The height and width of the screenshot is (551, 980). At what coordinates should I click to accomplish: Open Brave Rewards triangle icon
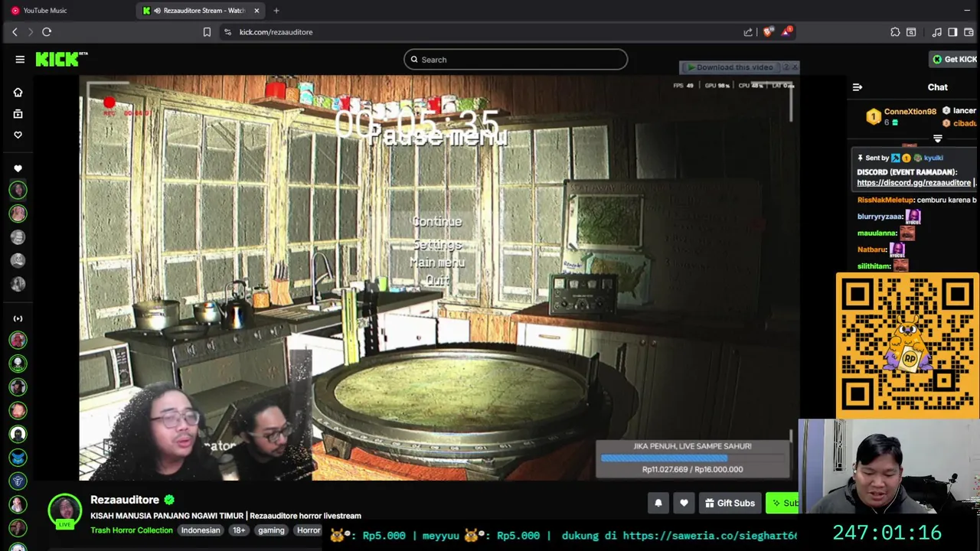point(786,32)
